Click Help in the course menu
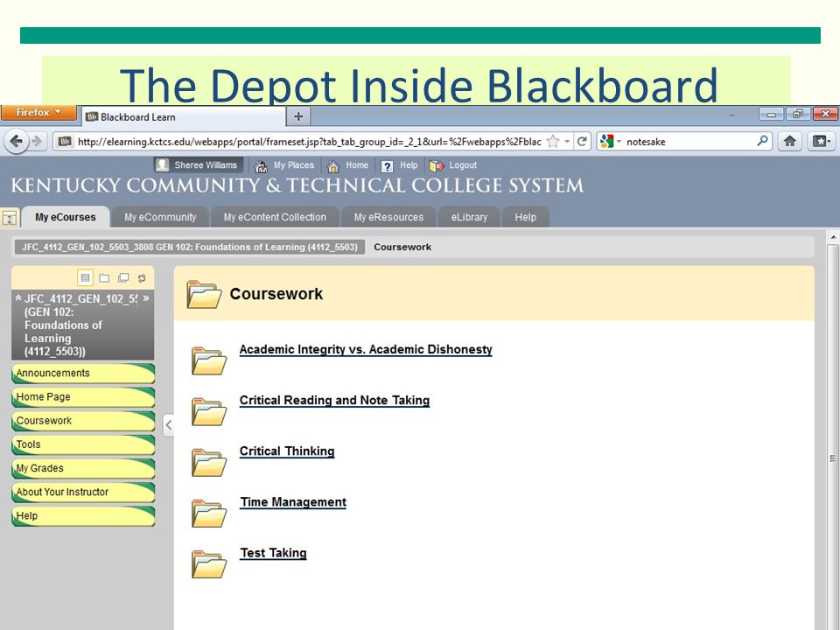The image size is (840, 630). point(83,516)
